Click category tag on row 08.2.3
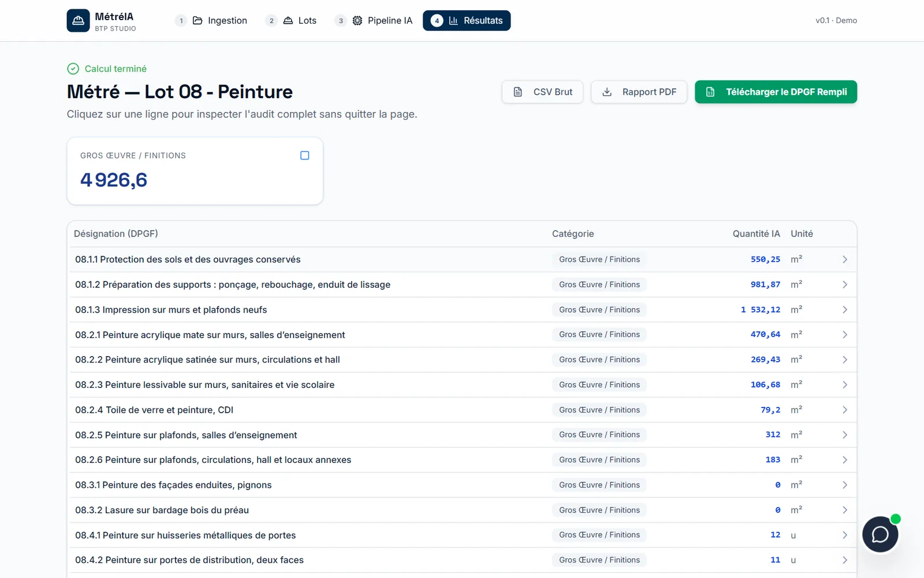The width and height of the screenshot is (924, 578). coord(599,385)
